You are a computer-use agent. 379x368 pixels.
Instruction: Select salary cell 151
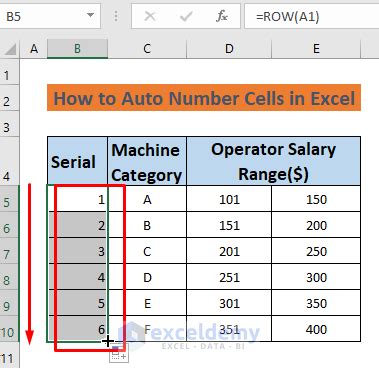pyautogui.click(x=229, y=225)
